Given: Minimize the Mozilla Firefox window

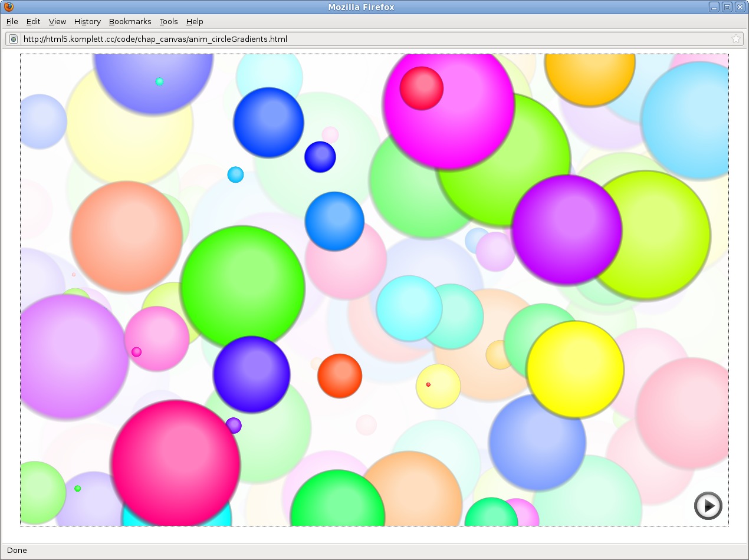Looking at the screenshot, I should click(714, 7).
